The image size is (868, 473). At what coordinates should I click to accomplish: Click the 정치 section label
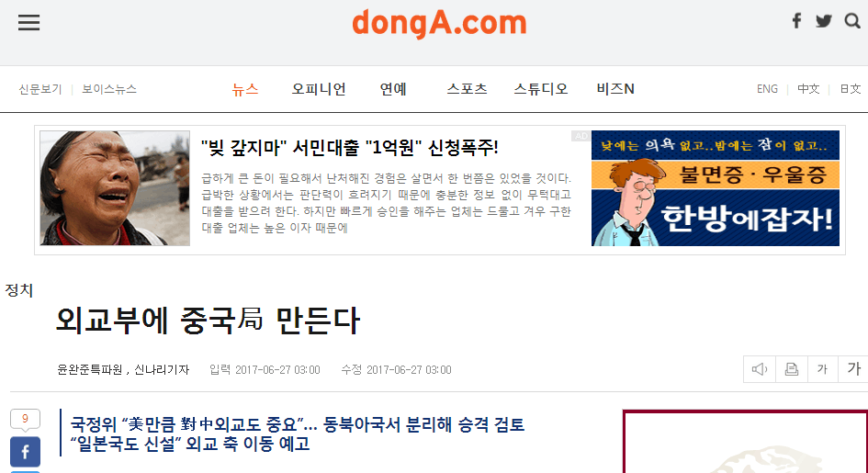tap(19, 290)
